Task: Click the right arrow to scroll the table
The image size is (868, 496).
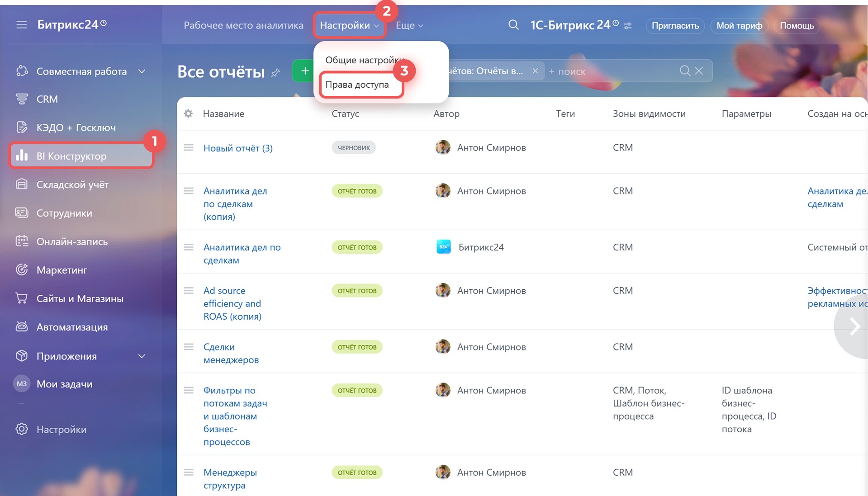Action: coord(854,326)
